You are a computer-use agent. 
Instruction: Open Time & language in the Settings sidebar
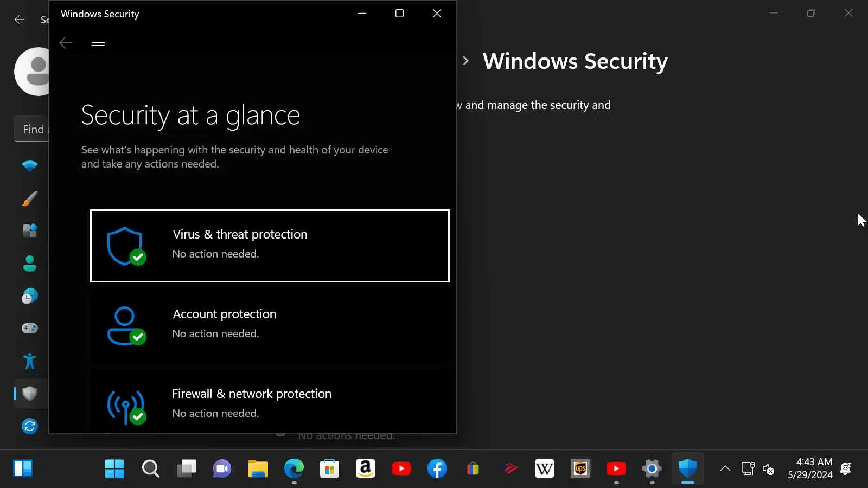point(30,296)
